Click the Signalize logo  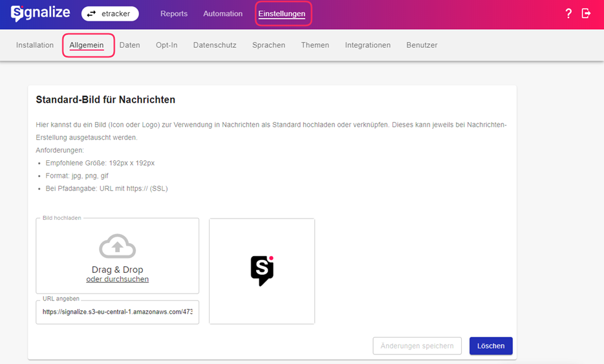coord(41,14)
